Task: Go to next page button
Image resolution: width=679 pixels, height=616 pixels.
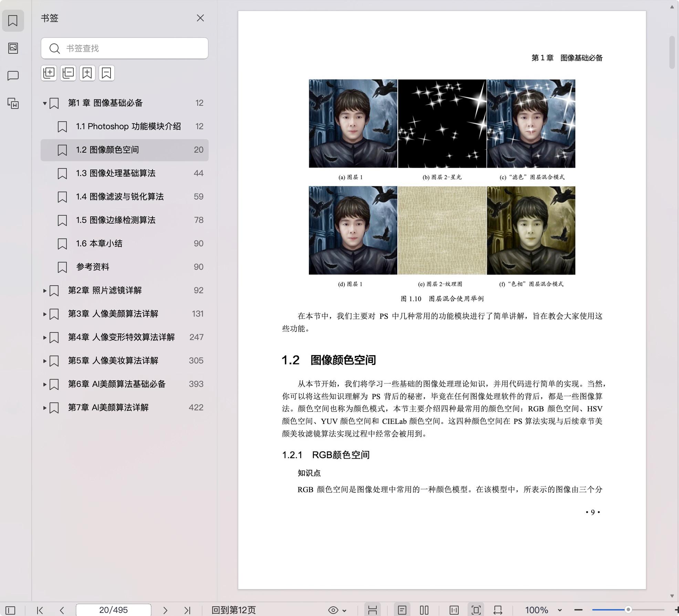Action: [165, 610]
